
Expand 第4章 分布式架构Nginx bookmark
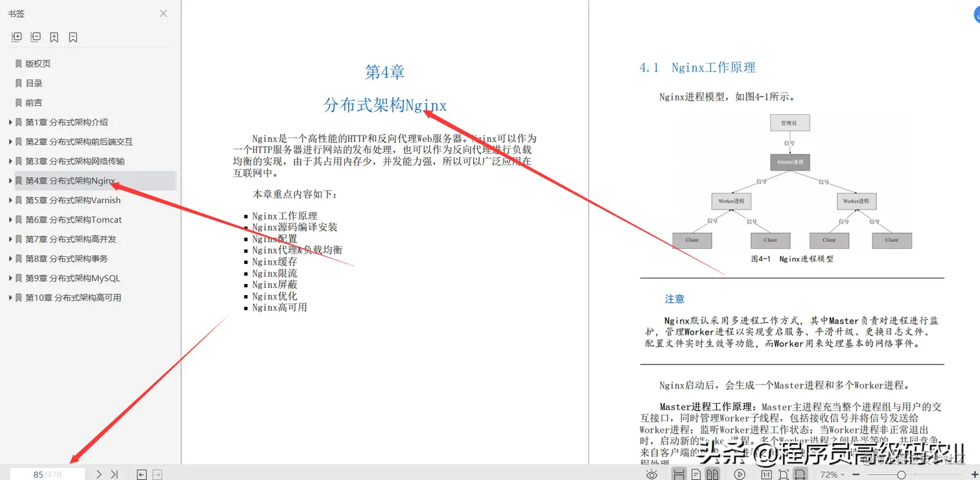[x=10, y=180]
